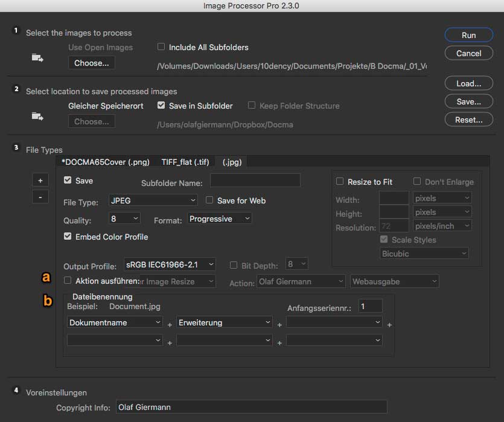Screen dimensions: 504x422
Task: Open the File Type JPEG dropdown
Action: [153, 200]
